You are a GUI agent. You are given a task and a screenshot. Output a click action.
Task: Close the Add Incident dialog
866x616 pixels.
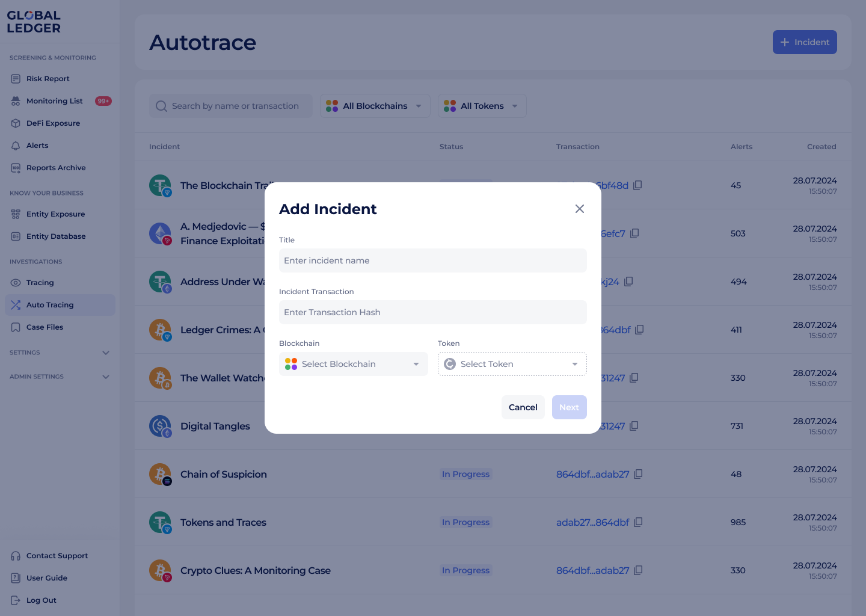579,209
